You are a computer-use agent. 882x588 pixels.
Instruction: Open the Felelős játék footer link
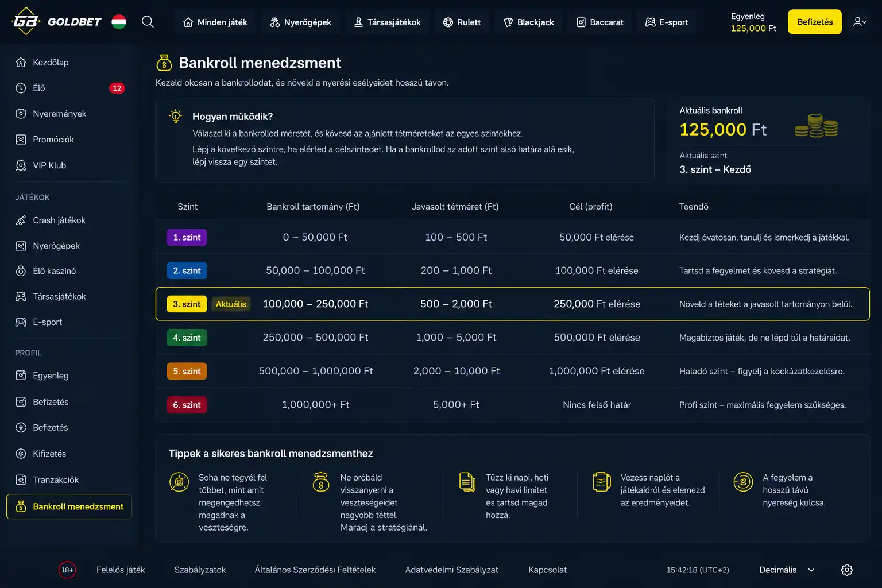pos(121,570)
